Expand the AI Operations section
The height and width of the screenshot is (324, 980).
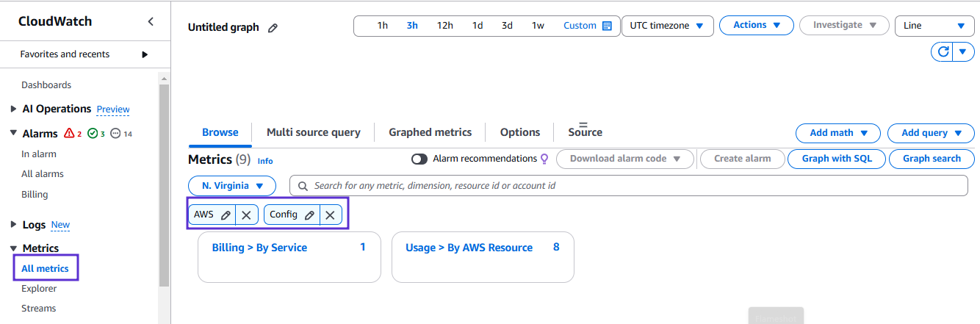(14, 109)
